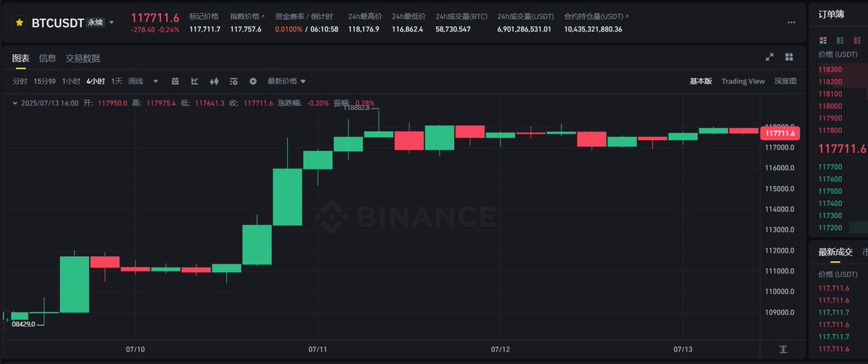Switch to the 信息 tab
Image resolution: width=868 pixels, height=364 pixels.
point(47,58)
